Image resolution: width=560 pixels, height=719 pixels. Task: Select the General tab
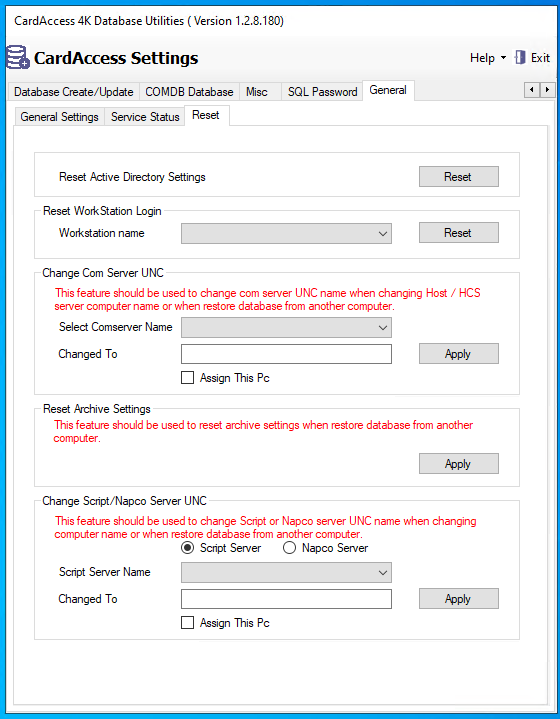[388, 90]
